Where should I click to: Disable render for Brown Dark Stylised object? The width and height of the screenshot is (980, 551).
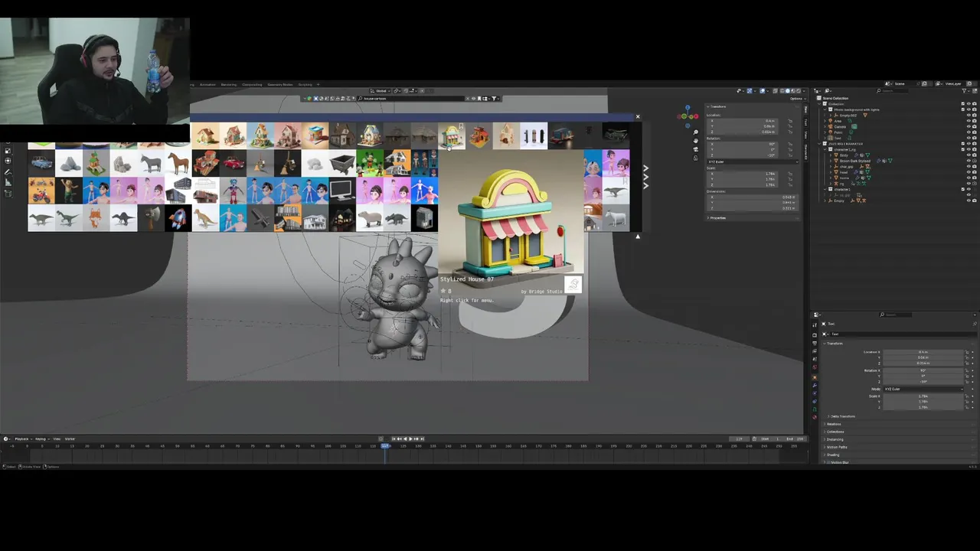[975, 161]
